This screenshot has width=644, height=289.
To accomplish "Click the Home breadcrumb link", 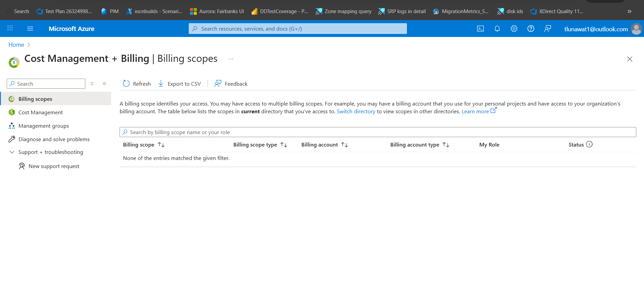I will tap(16, 45).
